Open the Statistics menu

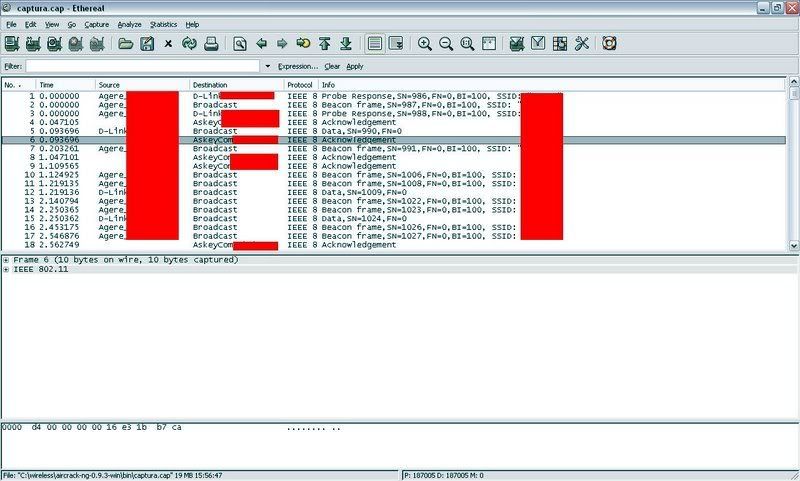[163, 24]
